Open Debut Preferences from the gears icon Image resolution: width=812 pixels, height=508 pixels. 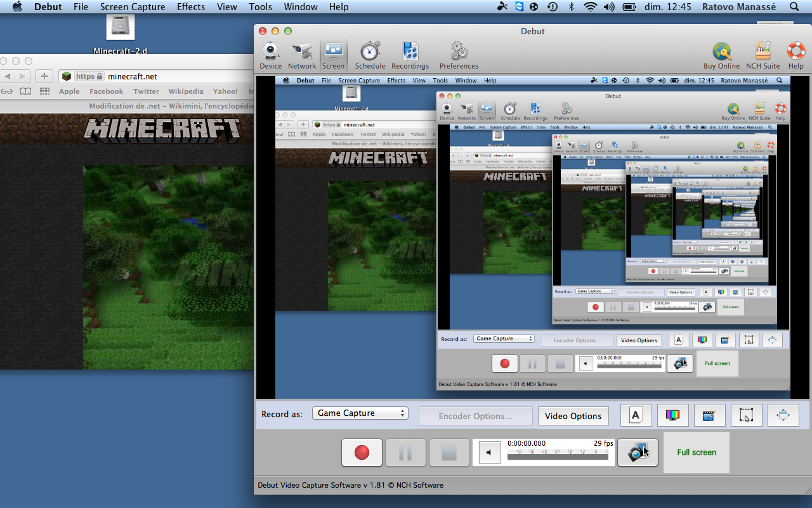tap(459, 56)
